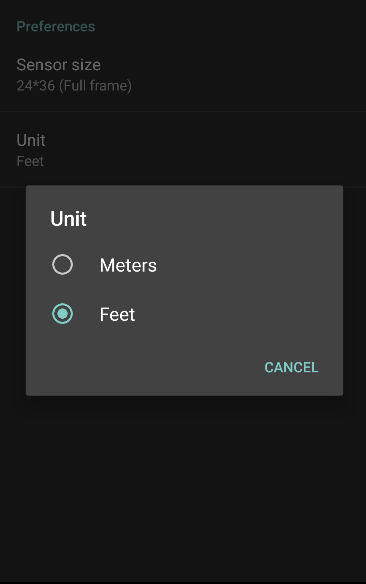The height and width of the screenshot is (584, 366).
Task: Choose the Feet text label
Action: [117, 314]
